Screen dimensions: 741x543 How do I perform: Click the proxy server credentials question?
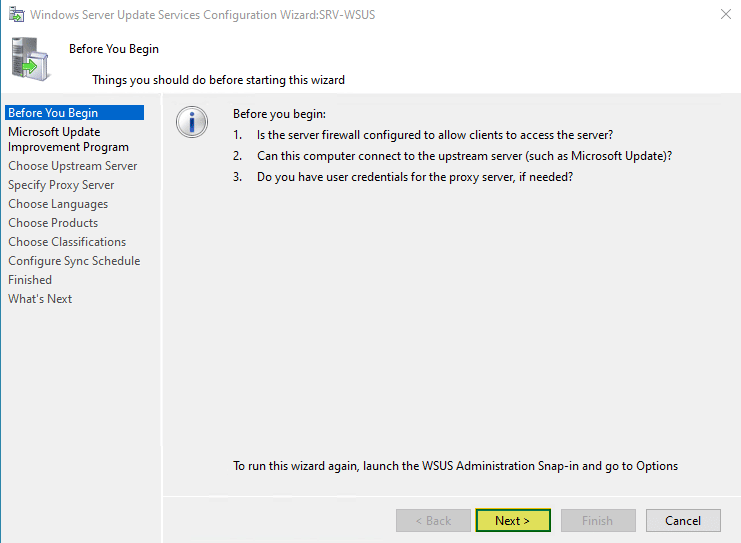(x=414, y=177)
